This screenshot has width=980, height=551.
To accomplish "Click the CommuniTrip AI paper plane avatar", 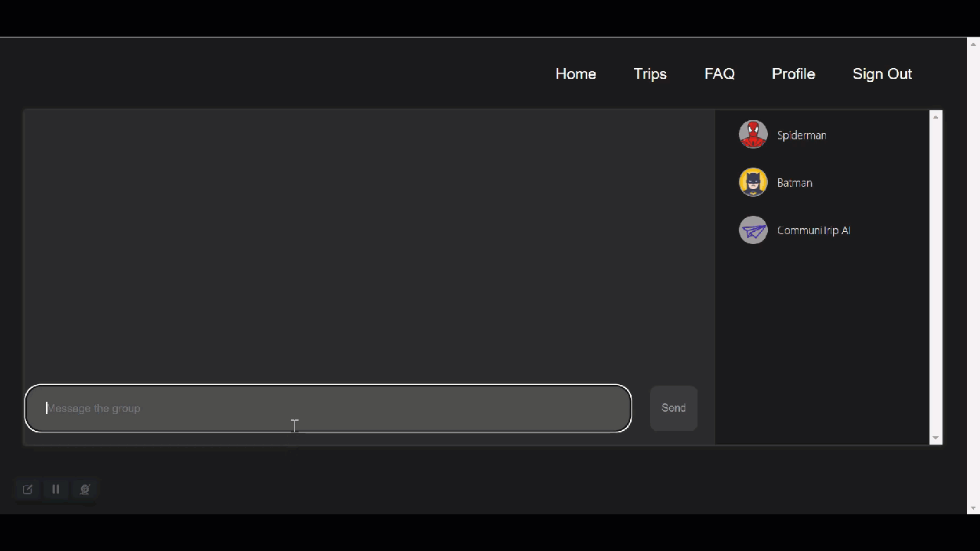I will click(753, 230).
